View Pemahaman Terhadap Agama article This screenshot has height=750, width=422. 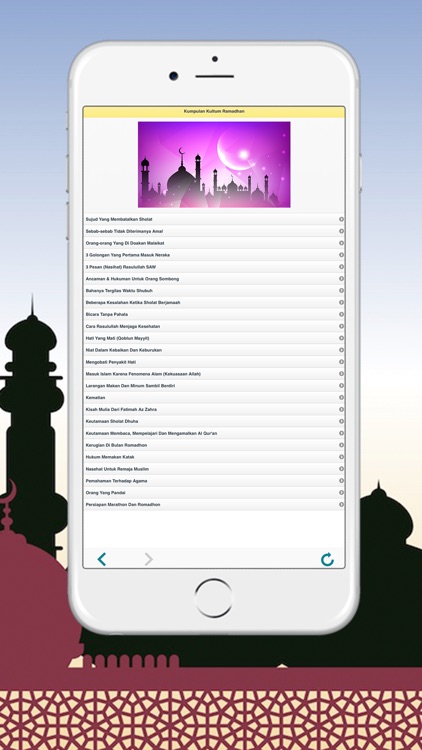214,481
